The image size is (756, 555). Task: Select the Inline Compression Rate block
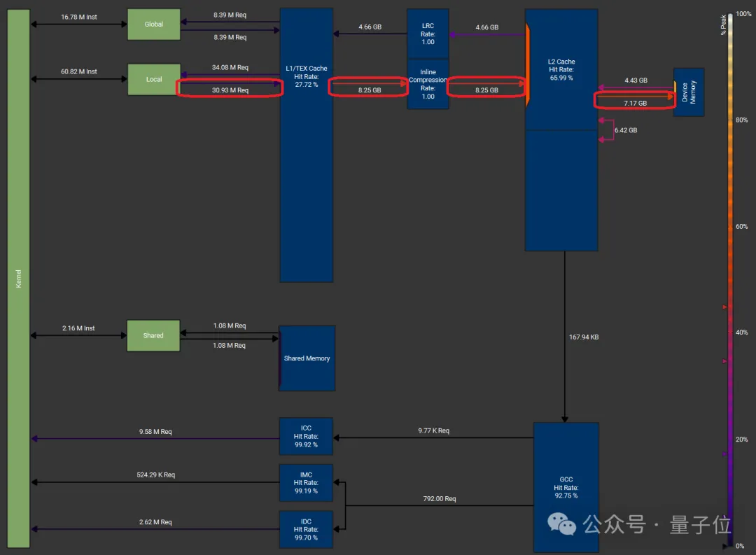pos(428,84)
